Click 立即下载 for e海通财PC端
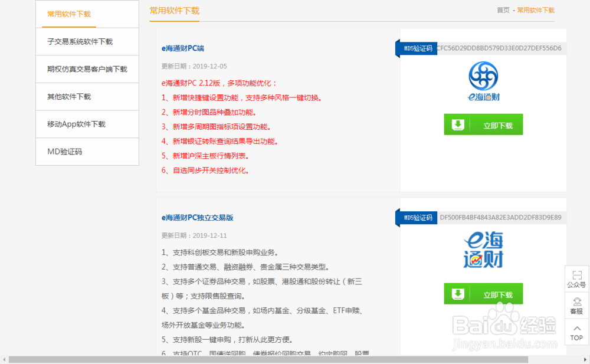Screen dimensions: 590x364 483,124
